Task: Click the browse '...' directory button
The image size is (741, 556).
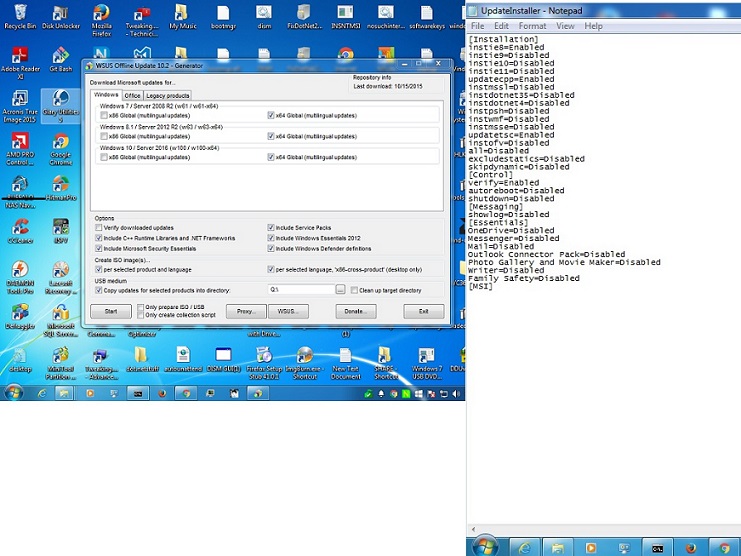Action: click(340, 290)
